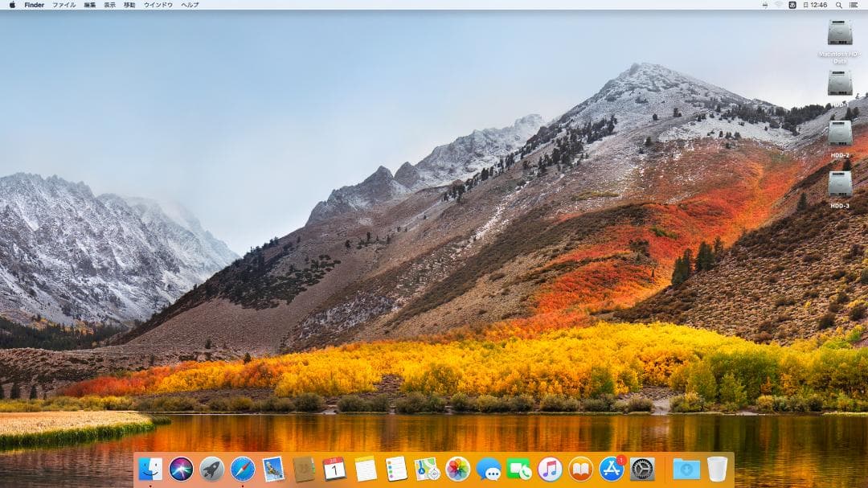The image size is (868, 488).
Task: Open Messages from the Dock
Action: coord(488,470)
